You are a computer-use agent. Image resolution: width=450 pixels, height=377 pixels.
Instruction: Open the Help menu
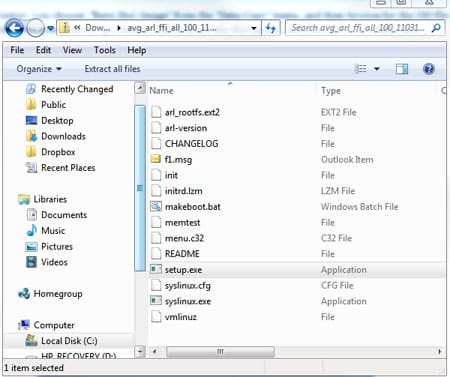point(137,50)
